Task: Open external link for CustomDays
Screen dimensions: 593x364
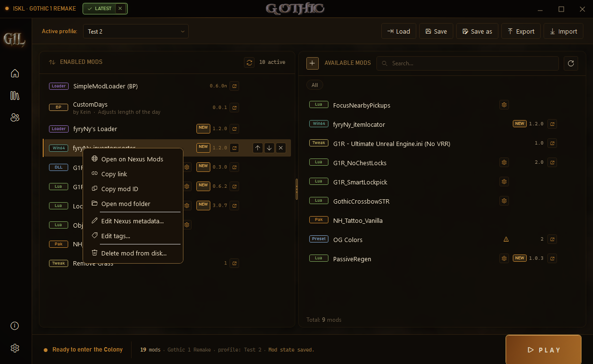Action: 234,108
